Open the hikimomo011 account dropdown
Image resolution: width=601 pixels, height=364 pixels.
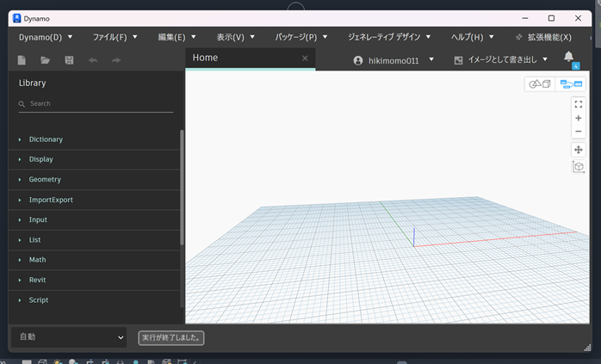(393, 60)
